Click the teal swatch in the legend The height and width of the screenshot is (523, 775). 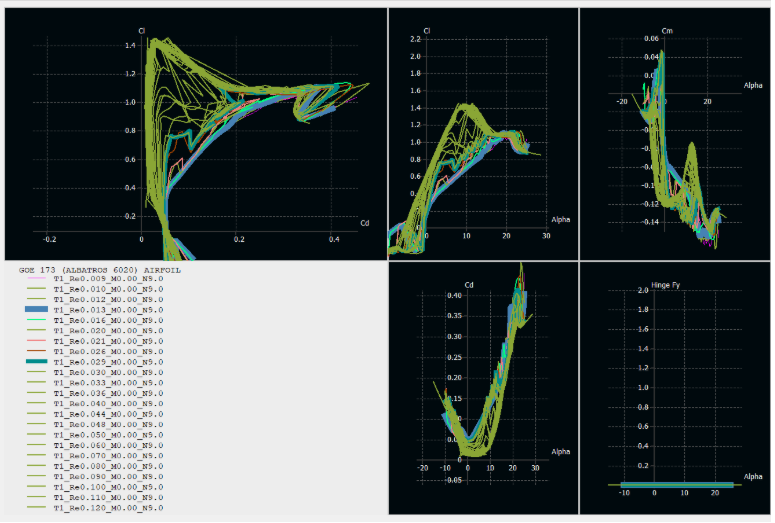37,361
